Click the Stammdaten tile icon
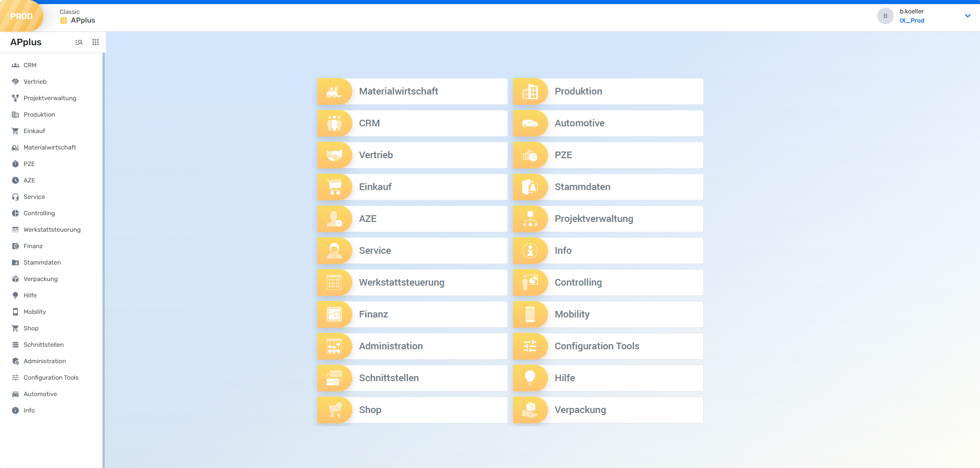Screen dimensions: 980x468 [x=530, y=187]
